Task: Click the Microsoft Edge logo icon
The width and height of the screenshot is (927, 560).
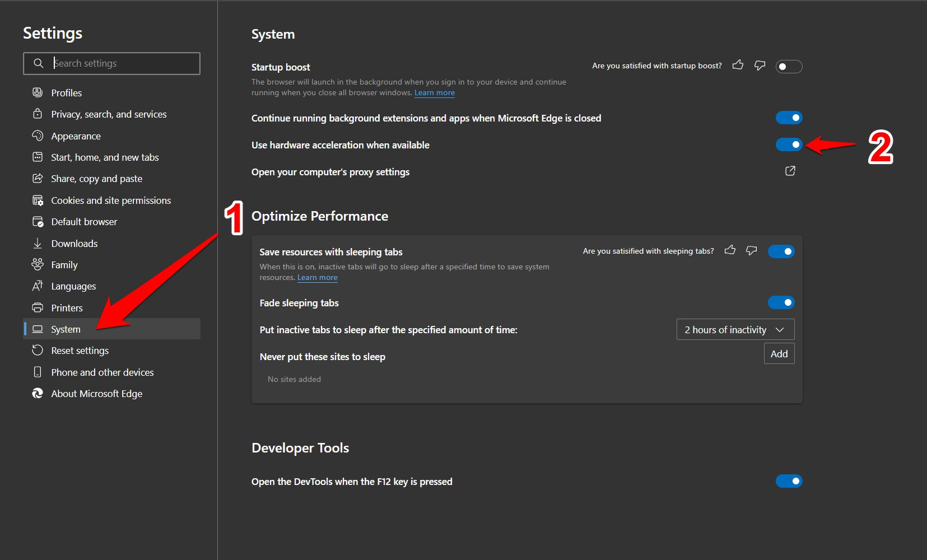Action: [38, 393]
